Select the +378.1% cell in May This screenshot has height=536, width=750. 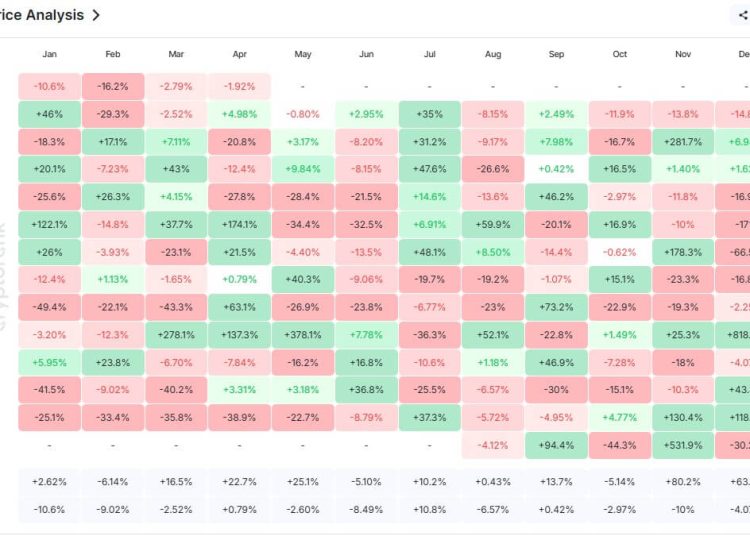tap(302, 334)
